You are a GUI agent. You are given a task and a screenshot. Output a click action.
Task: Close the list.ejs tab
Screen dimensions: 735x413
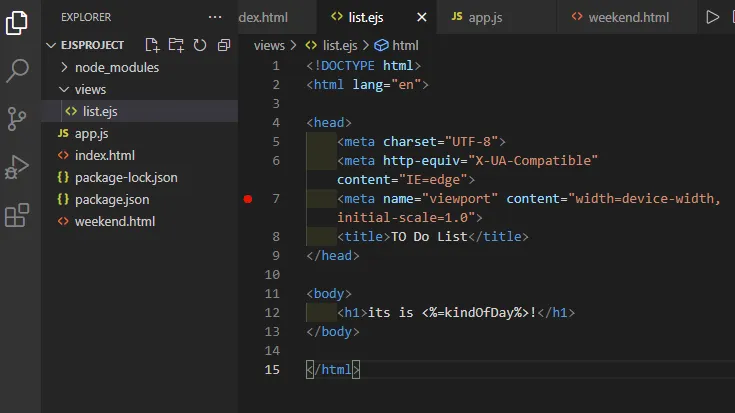[x=422, y=17]
